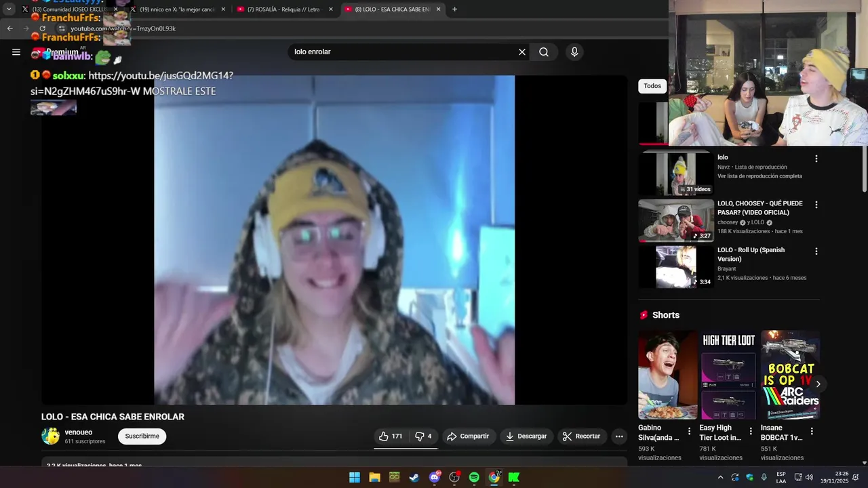Clear the search box with the X icon

coord(522,52)
